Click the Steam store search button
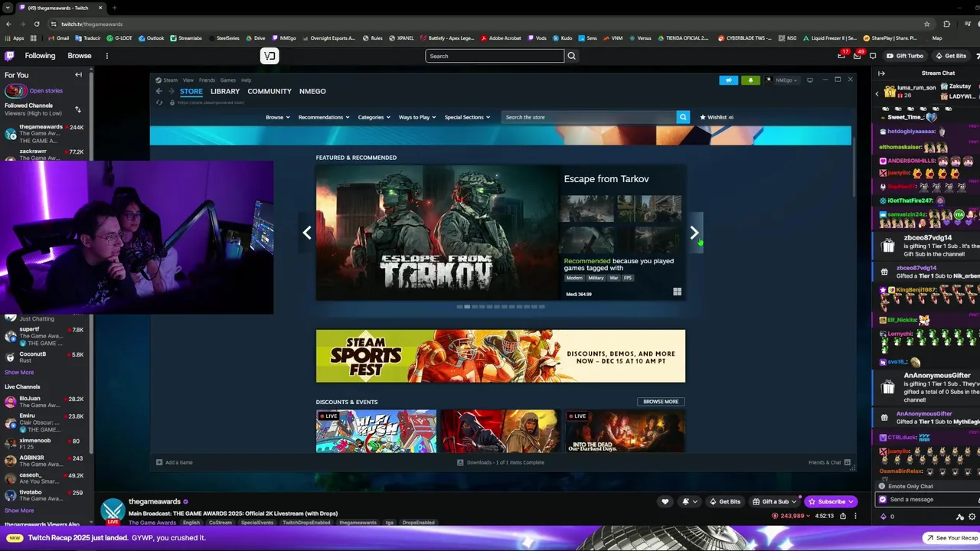The image size is (980, 551). (x=683, y=117)
